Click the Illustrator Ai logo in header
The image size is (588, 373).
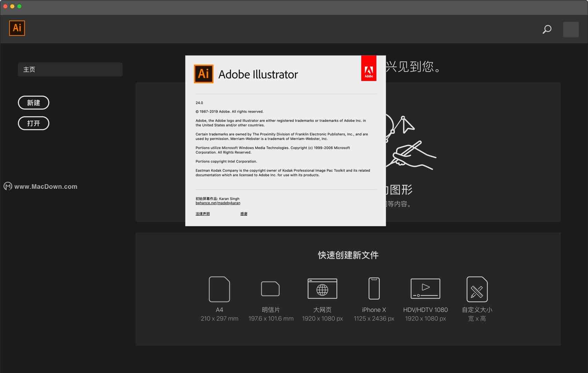point(17,28)
